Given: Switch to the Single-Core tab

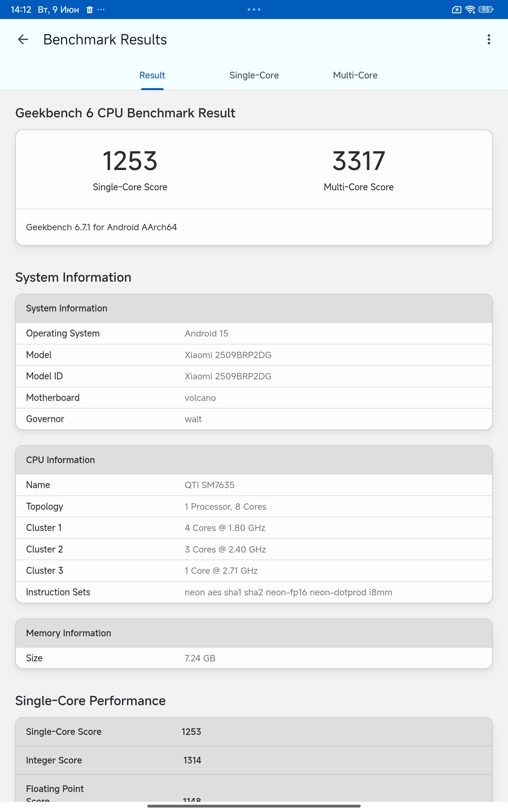Looking at the screenshot, I should pyautogui.click(x=254, y=75).
